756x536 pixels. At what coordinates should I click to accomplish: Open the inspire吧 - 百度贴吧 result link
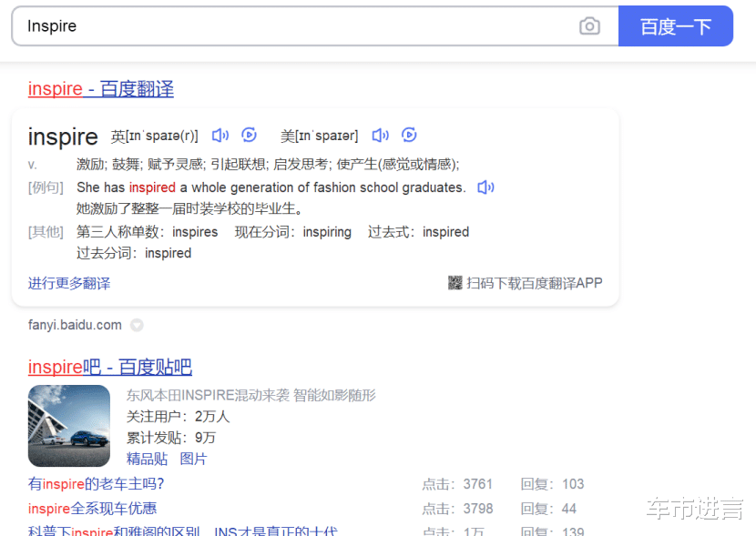(x=110, y=368)
